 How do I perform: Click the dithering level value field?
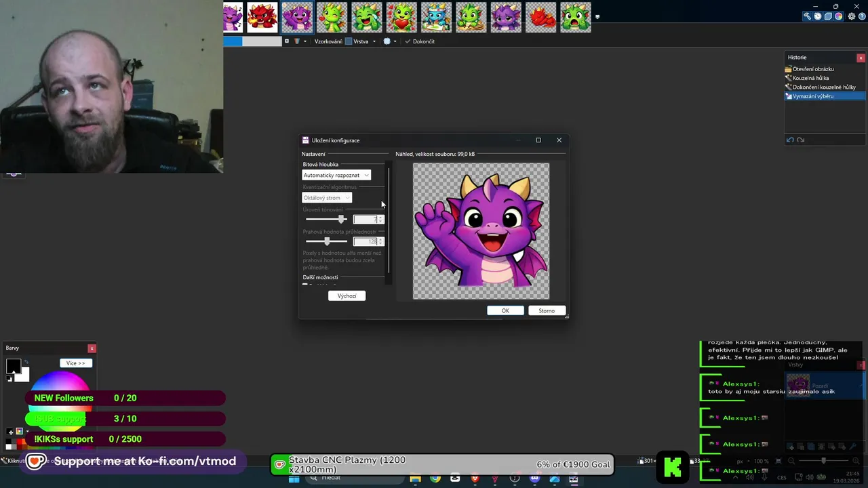pos(365,220)
